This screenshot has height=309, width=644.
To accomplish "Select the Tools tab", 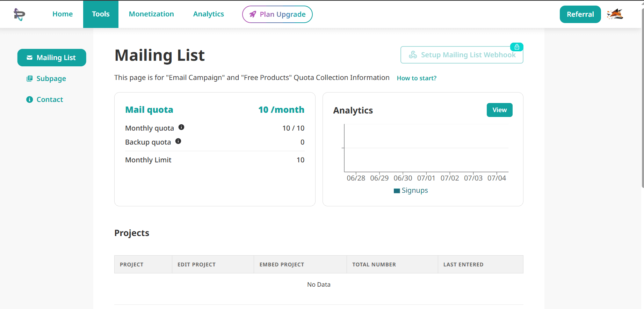I will 101,14.
